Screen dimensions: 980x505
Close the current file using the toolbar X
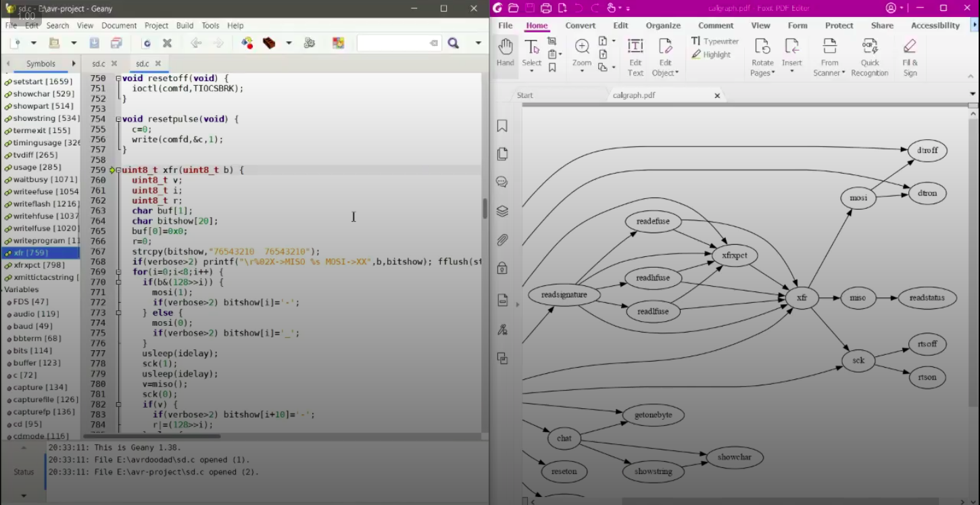click(167, 43)
